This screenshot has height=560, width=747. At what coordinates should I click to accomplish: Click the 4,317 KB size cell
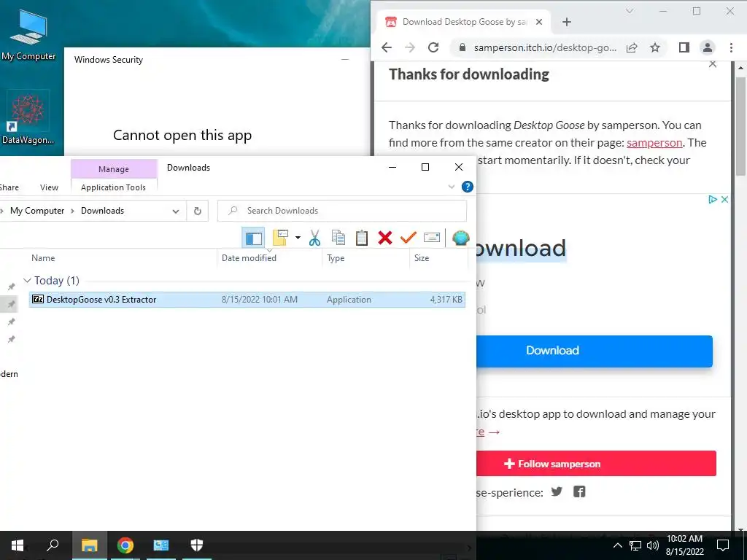(446, 300)
